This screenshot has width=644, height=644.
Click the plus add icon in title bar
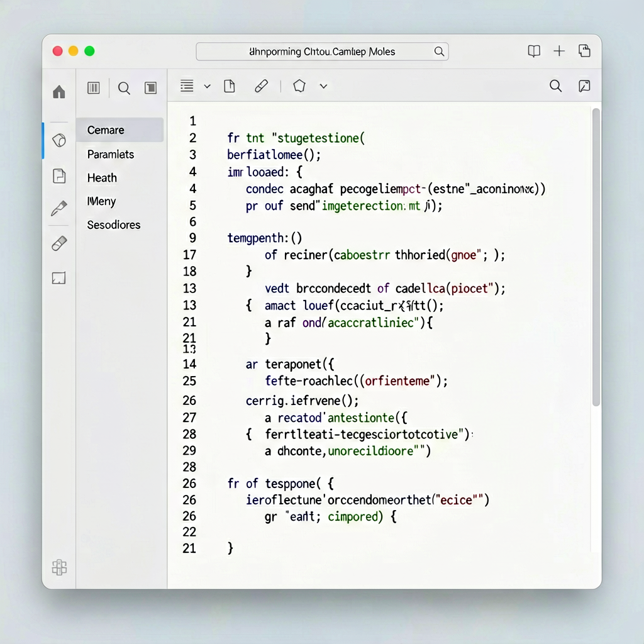[x=559, y=51]
